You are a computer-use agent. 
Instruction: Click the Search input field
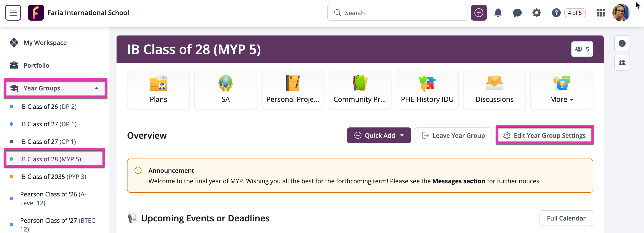click(397, 13)
